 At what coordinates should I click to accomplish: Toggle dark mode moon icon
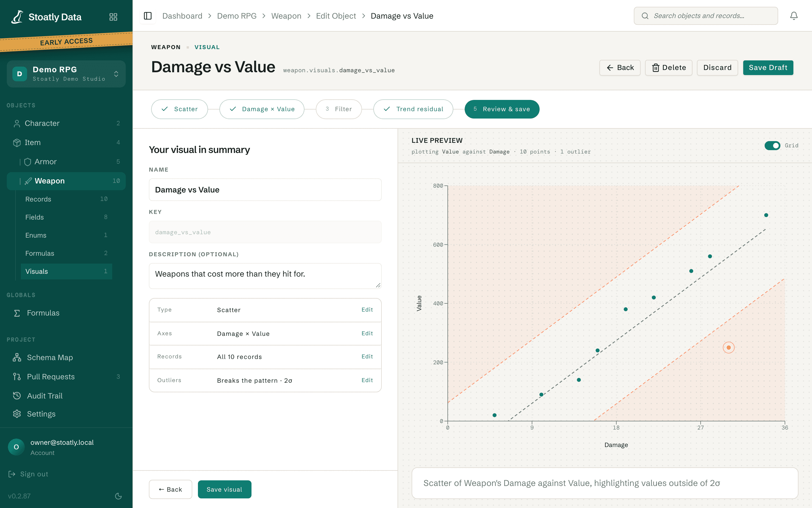pos(118,496)
